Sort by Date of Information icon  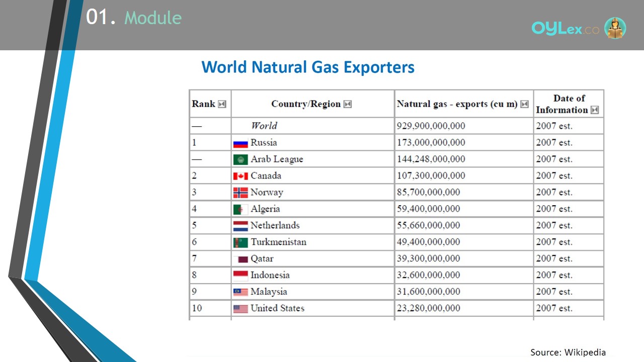coord(595,110)
